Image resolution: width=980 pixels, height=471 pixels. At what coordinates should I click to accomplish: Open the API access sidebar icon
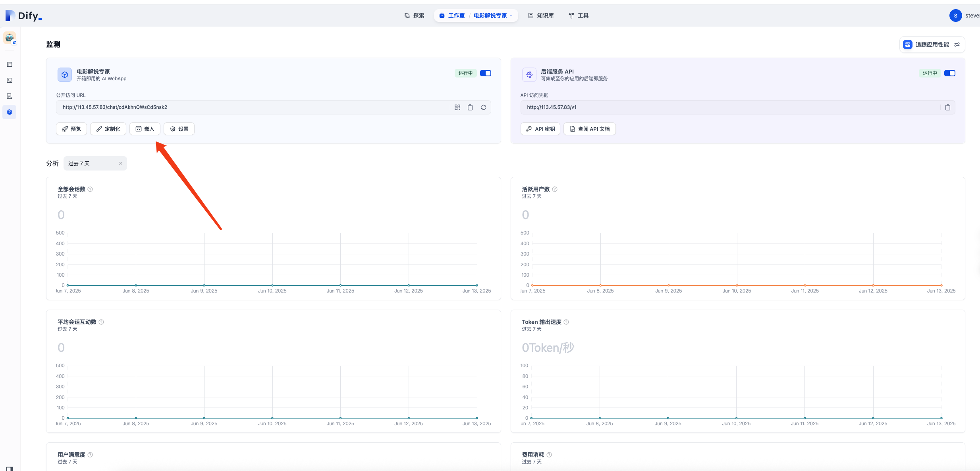(x=10, y=80)
